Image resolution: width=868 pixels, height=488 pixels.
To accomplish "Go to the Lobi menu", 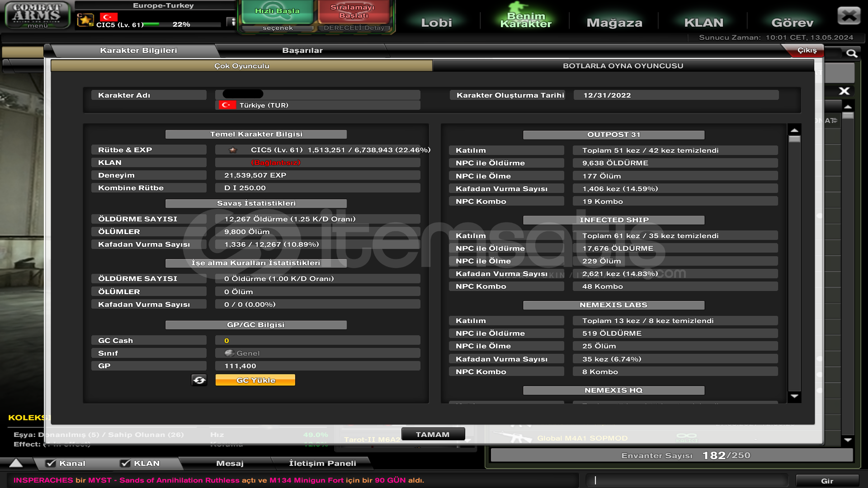I will coord(436,23).
